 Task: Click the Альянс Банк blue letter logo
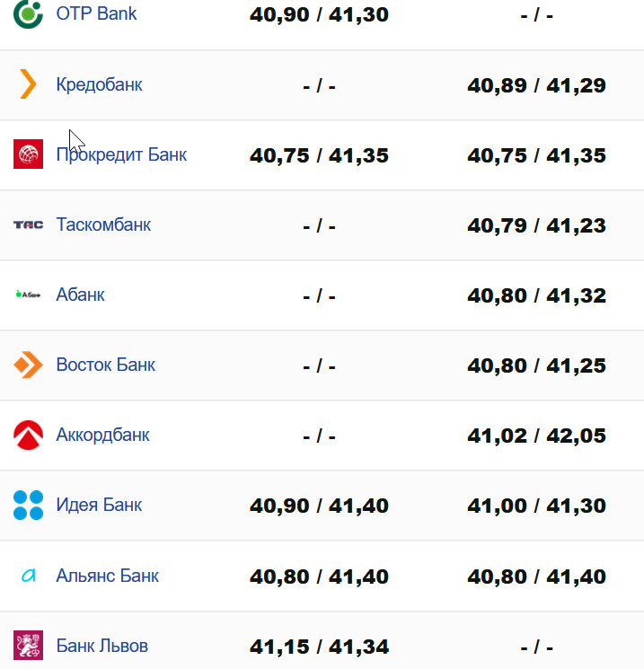[x=29, y=576]
